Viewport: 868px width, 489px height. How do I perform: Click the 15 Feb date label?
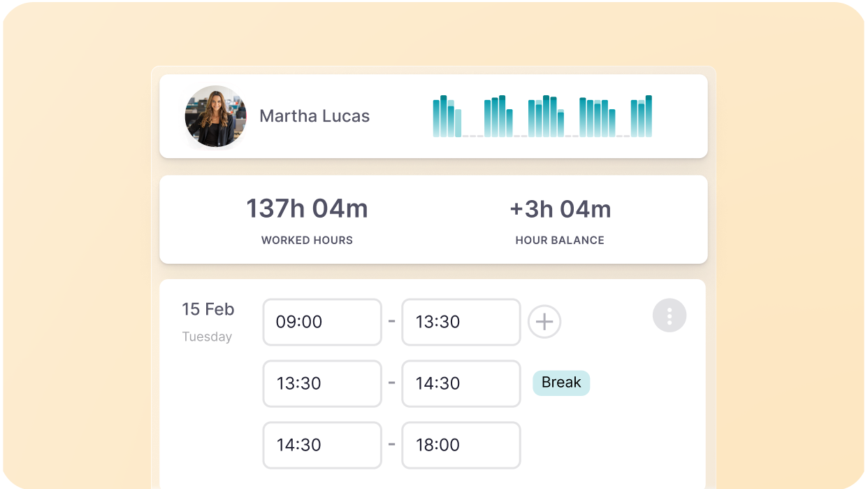[x=208, y=309]
